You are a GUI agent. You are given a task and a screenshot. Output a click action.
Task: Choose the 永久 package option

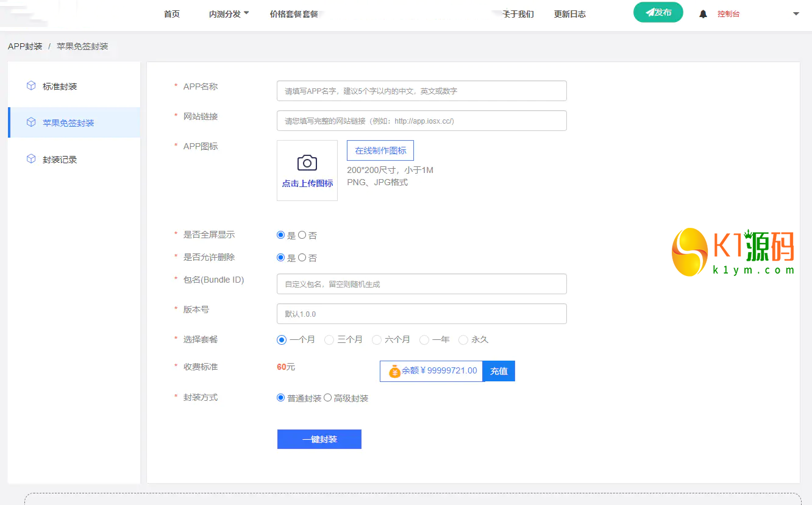coord(463,340)
